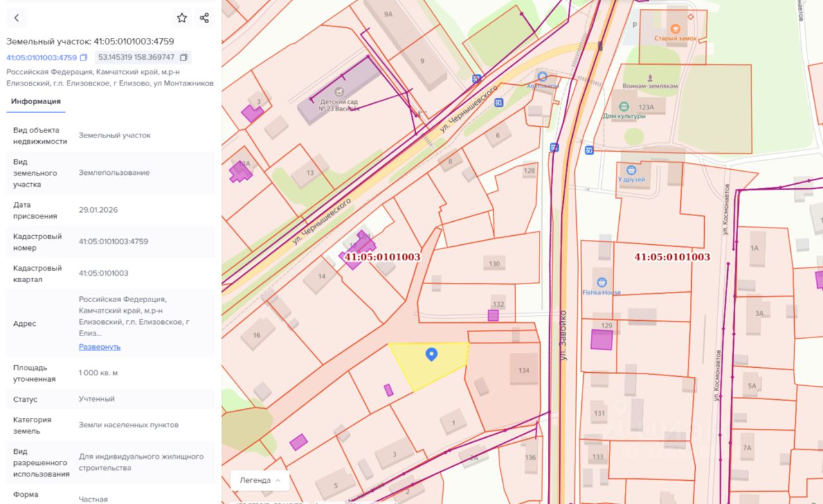This screenshot has height=504, width=823.
Task: Open the blue cadastral number link 41:05:0101003:4759
Action: coord(41,58)
